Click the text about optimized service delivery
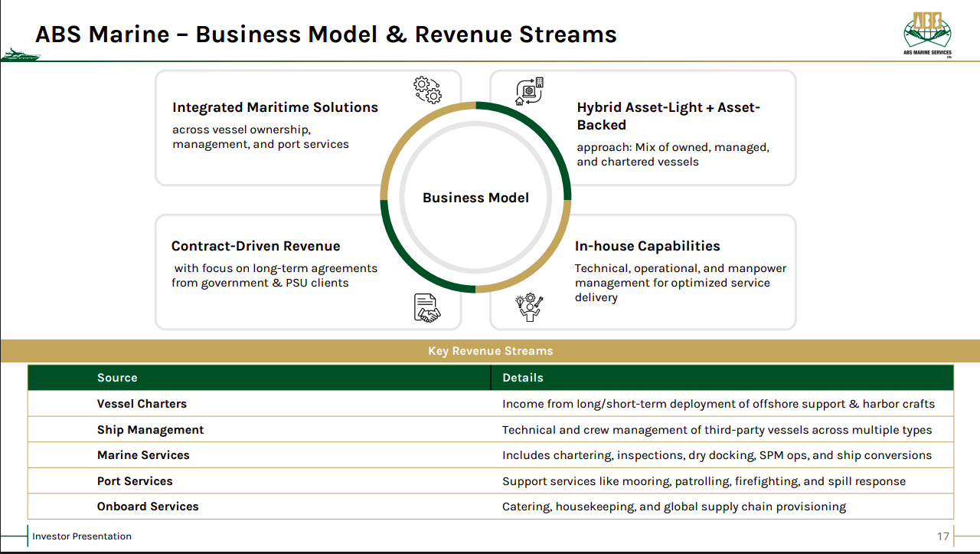 pyautogui.click(x=681, y=283)
